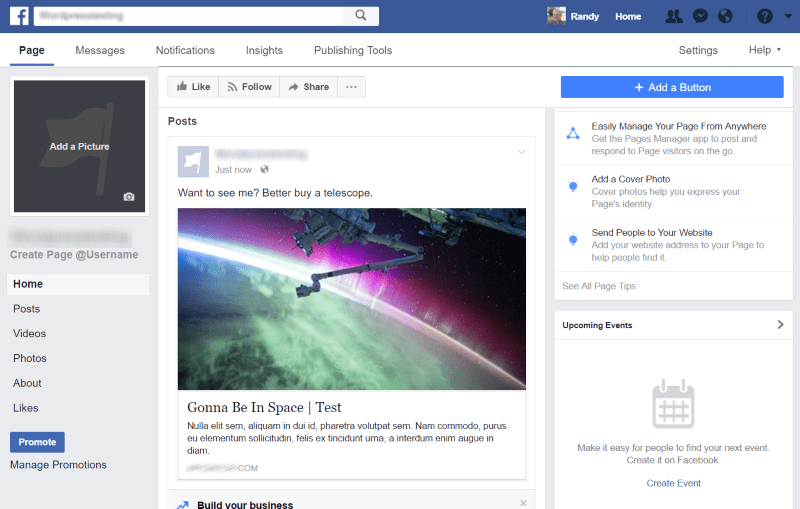The height and width of the screenshot is (509, 800).
Task: Click the Facebook logo icon
Action: click(19, 16)
